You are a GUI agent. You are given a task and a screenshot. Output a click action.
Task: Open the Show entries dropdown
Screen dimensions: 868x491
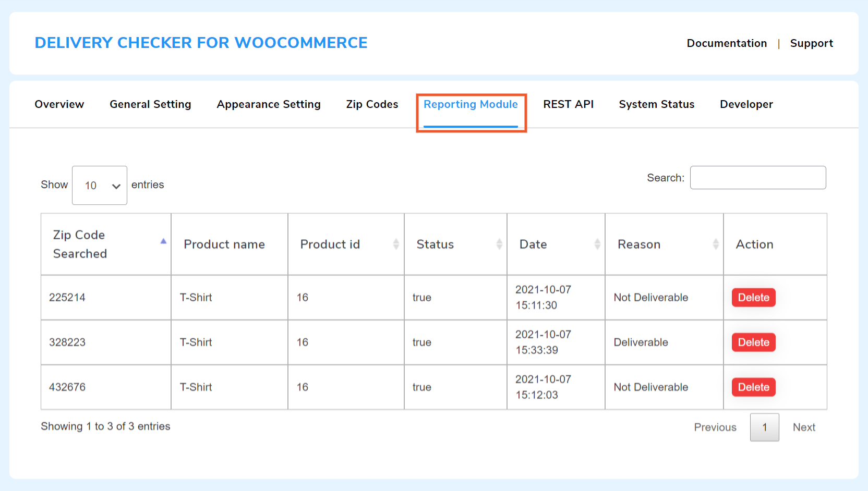point(99,185)
